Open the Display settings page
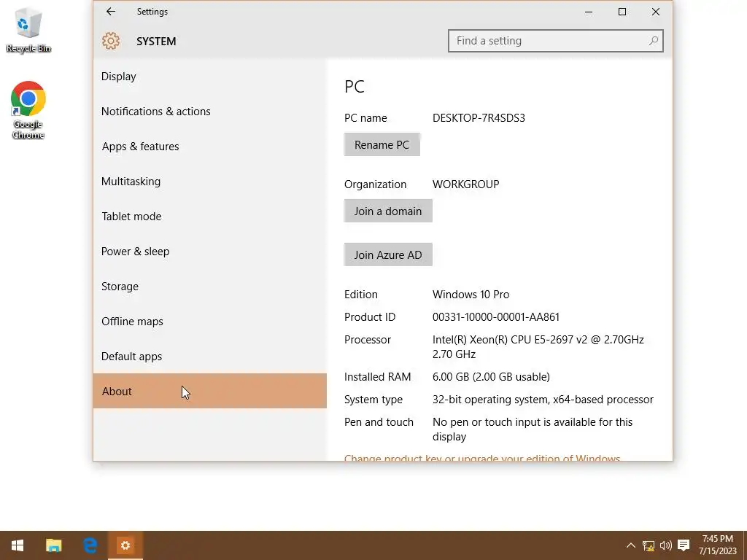747x560 pixels. tap(210, 76)
